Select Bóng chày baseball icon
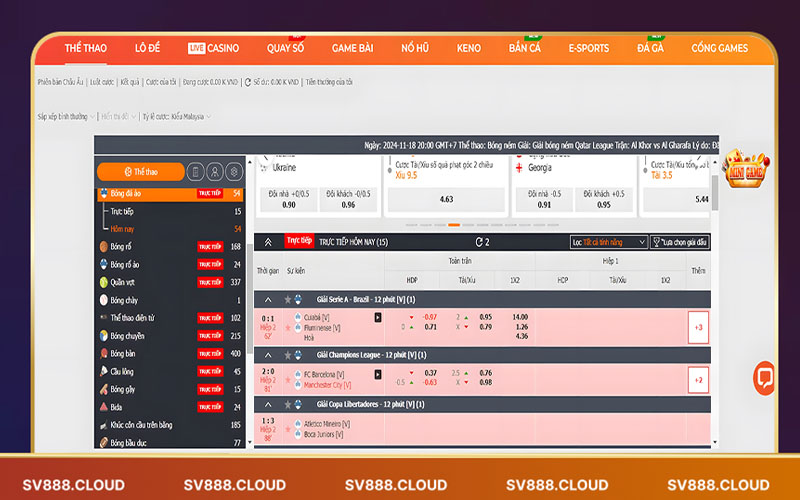800x500 pixels. [x=104, y=300]
